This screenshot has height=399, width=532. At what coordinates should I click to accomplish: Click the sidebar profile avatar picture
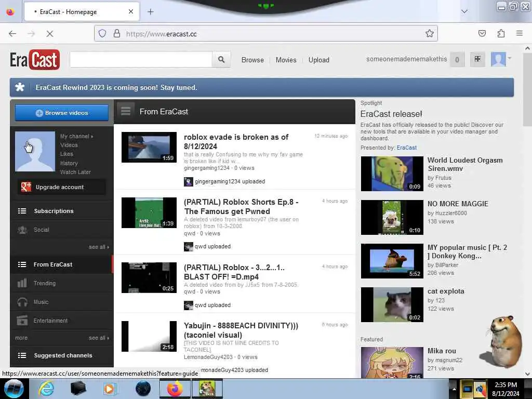pyautogui.click(x=35, y=151)
